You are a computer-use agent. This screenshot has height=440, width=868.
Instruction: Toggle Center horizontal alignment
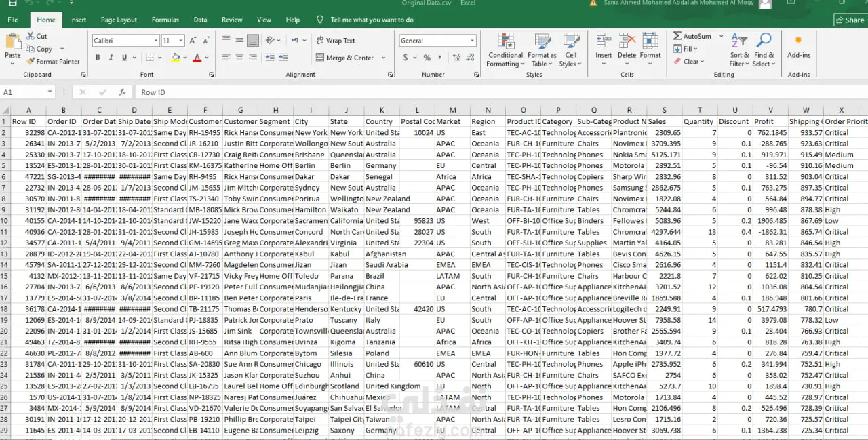239,58
